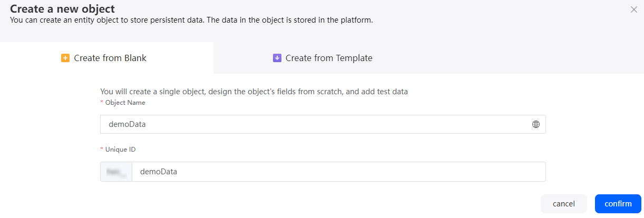Viewport: 644px width, 218px height.
Task: Switch to the Create from Template tab
Action: 323,58
